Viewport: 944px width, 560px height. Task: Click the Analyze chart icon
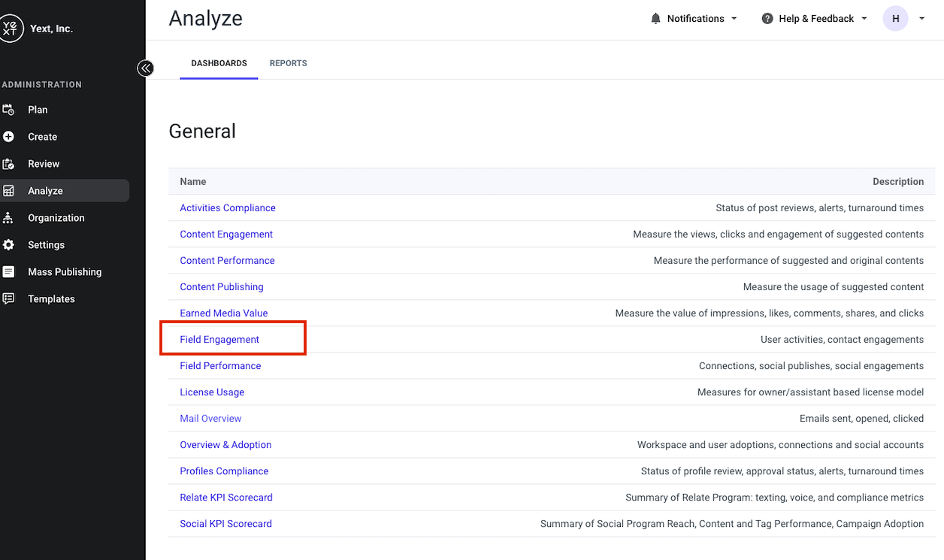pyautogui.click(x=8, y=191)
